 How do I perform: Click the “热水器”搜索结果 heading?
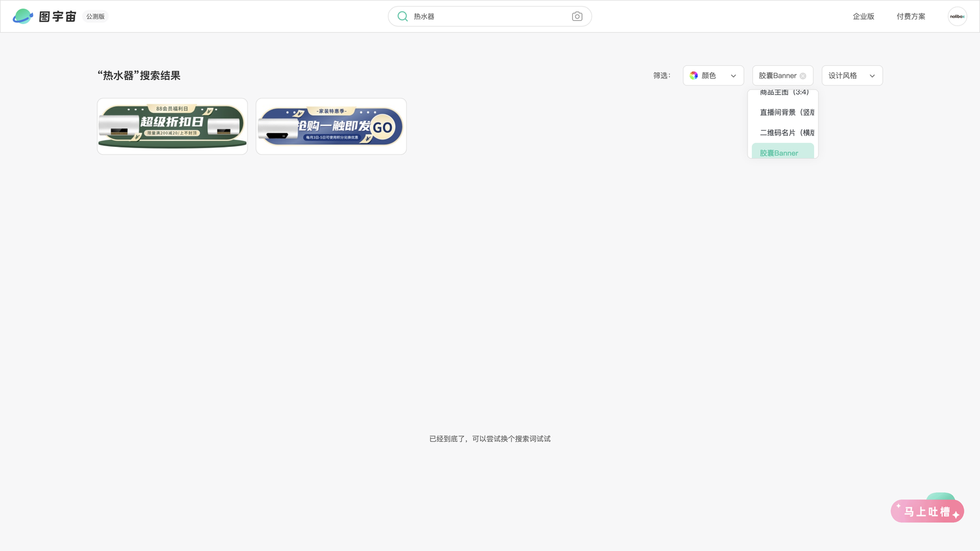139,76
